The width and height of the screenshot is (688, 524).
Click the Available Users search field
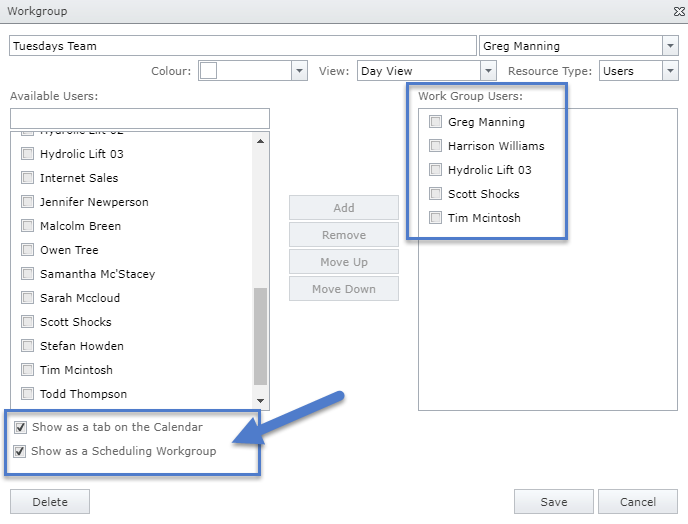coord(140,118)
